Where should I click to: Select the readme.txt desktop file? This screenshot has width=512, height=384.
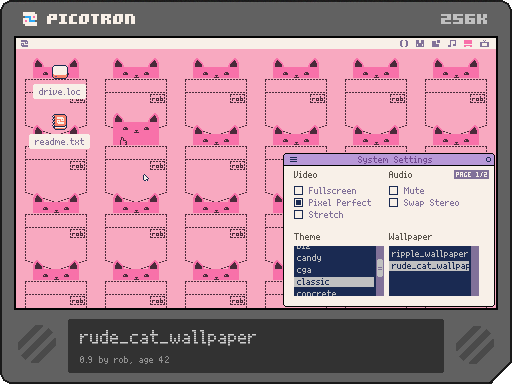(x=59, y=131)
